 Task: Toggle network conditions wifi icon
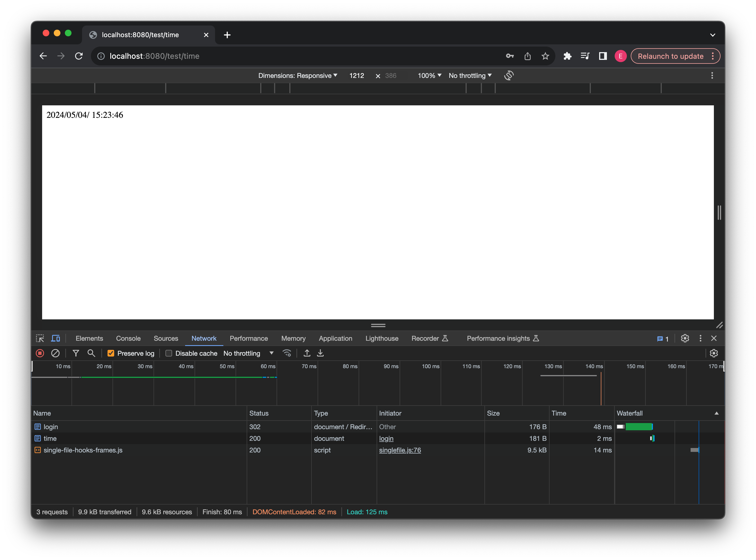click(x=287, y=353)
